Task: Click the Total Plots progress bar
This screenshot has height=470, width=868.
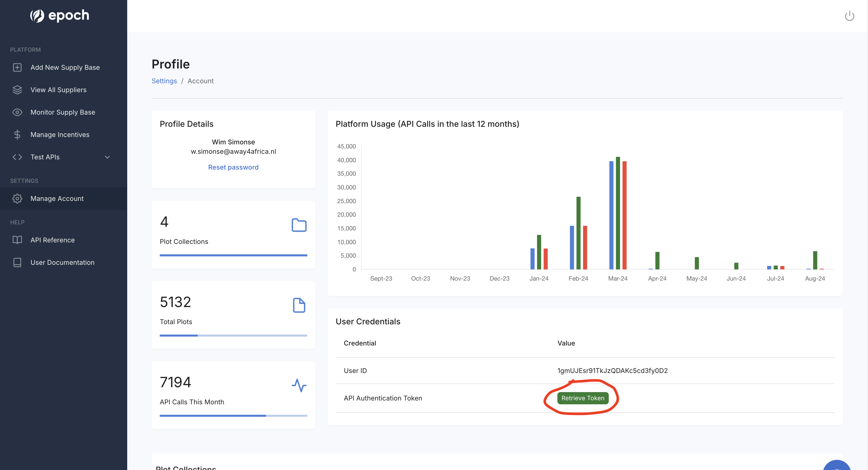Action: point(233,336)
